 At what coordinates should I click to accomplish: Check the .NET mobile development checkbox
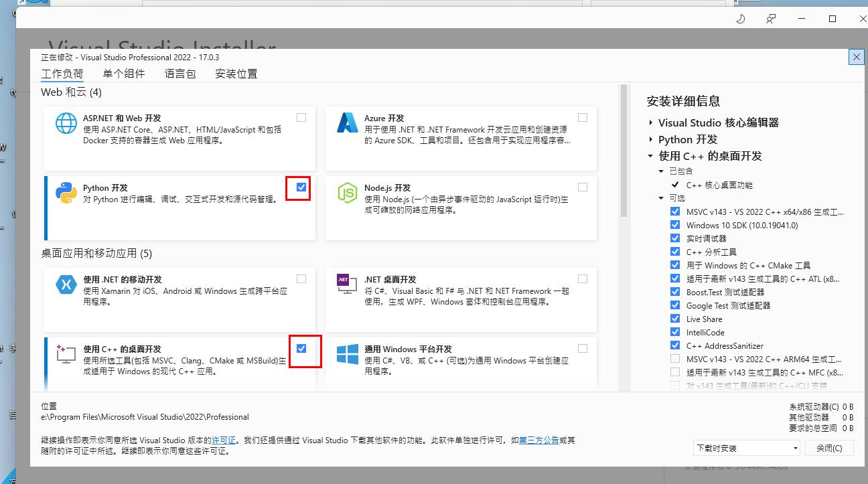coord(301,278)
